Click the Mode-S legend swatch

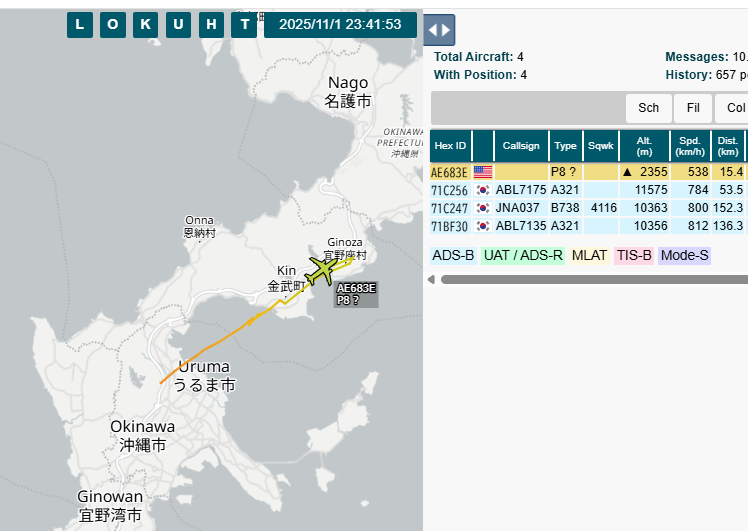click(685, 256)
